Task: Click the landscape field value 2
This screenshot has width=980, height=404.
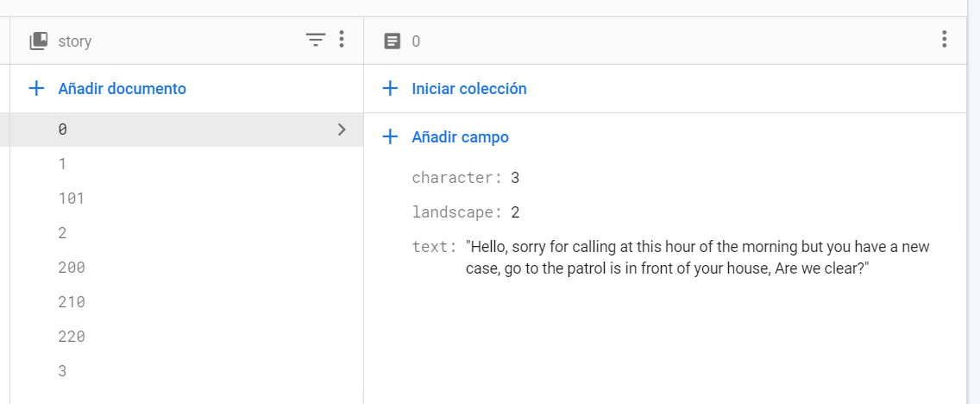Action: [515, 212]
